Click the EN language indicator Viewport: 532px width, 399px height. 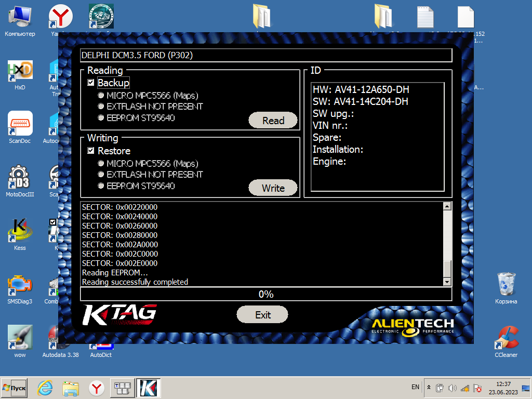(415, 387)
